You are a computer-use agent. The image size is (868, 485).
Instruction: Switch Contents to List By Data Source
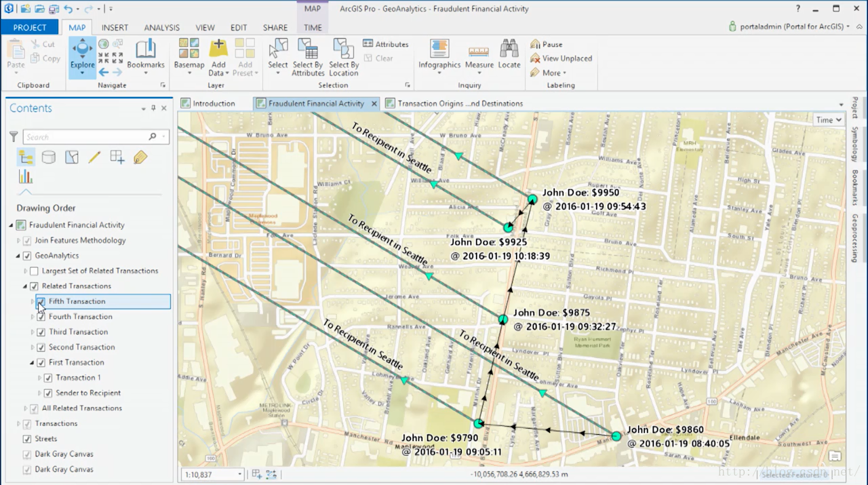[48, 157]
